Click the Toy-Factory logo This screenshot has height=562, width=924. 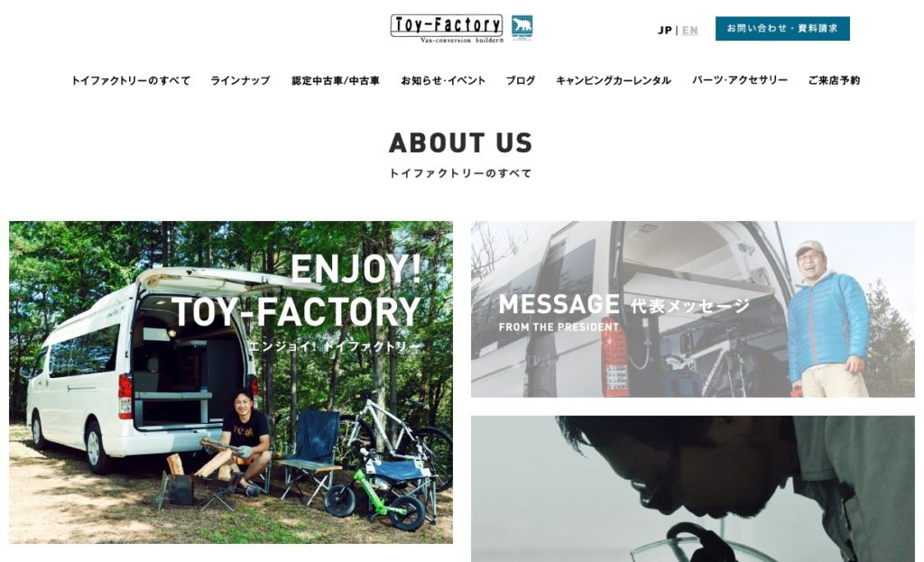[447, 29]
